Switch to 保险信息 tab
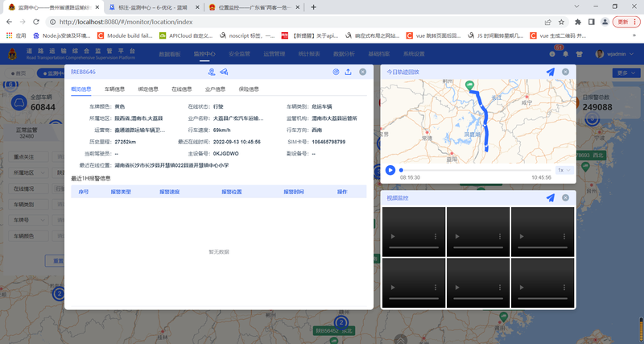Screen dimensions: 644x344 tap(249, 89)
